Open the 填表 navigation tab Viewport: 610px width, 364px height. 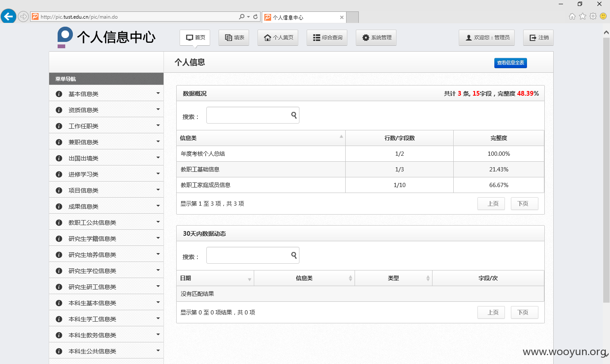(234, 38)
